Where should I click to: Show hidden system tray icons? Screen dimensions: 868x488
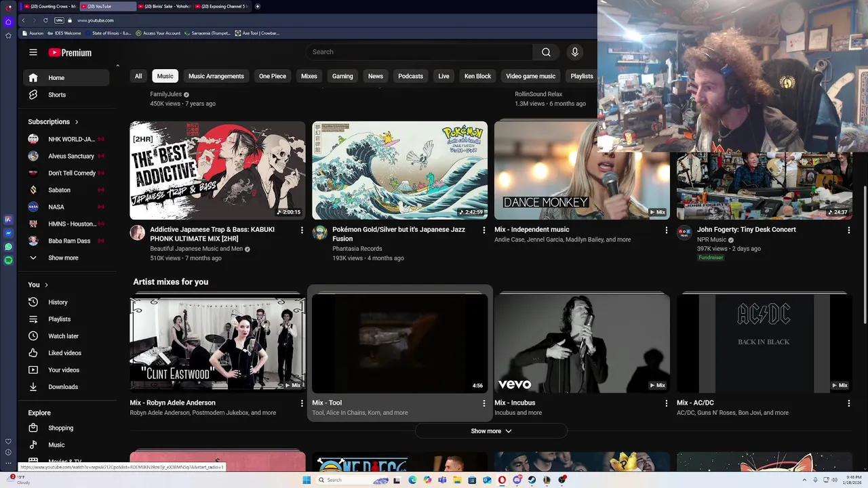[x=806, y=480]
